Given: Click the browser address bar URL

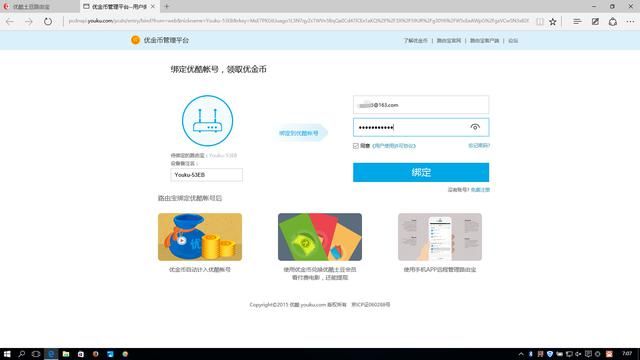Looking at the screenshot, I should click(298, 21).
